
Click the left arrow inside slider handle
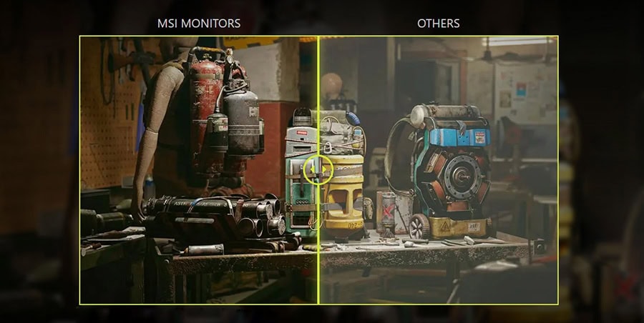tap(311, 170)
